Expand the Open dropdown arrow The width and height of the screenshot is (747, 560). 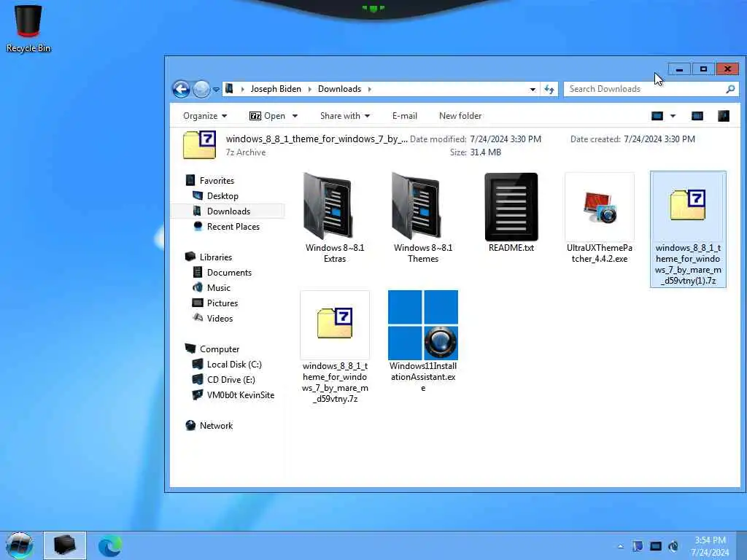tap(295, 116)
